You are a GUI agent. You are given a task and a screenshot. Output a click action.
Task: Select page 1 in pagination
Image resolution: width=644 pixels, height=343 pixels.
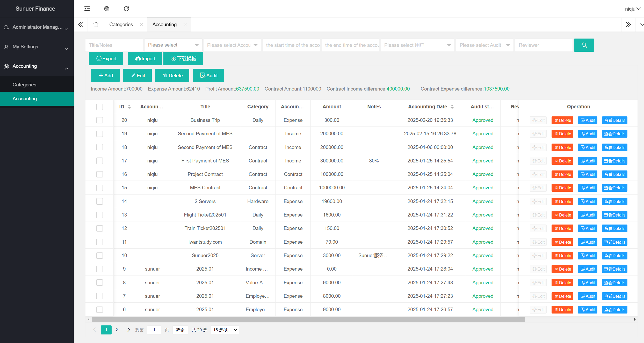(x=106, y=330)
